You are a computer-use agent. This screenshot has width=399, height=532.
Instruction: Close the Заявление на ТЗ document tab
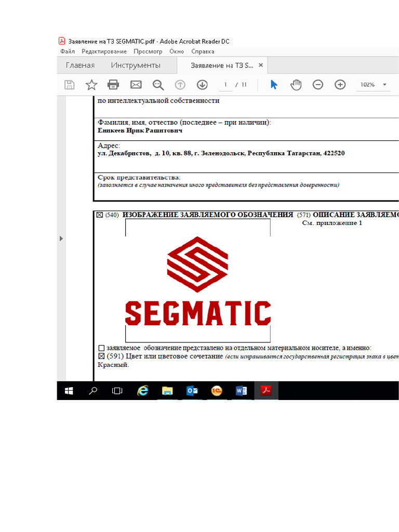pos(261,65)
